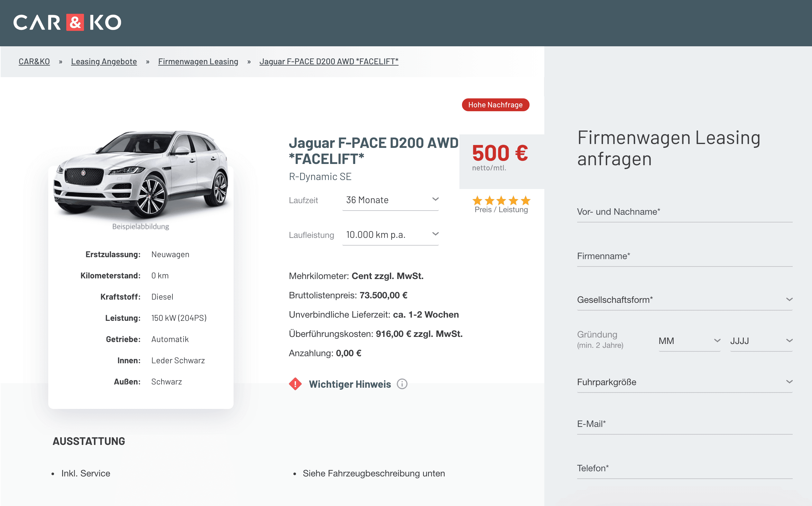Click Siehe Fahrzeugbeschreibung unten item

point(374,474)
